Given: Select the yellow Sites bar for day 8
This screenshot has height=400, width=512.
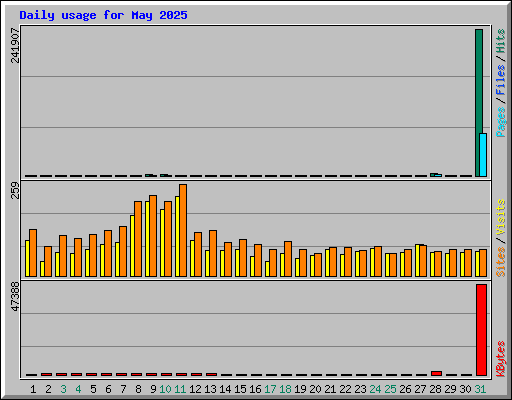Looking at the screenshot, I should 132,246.
